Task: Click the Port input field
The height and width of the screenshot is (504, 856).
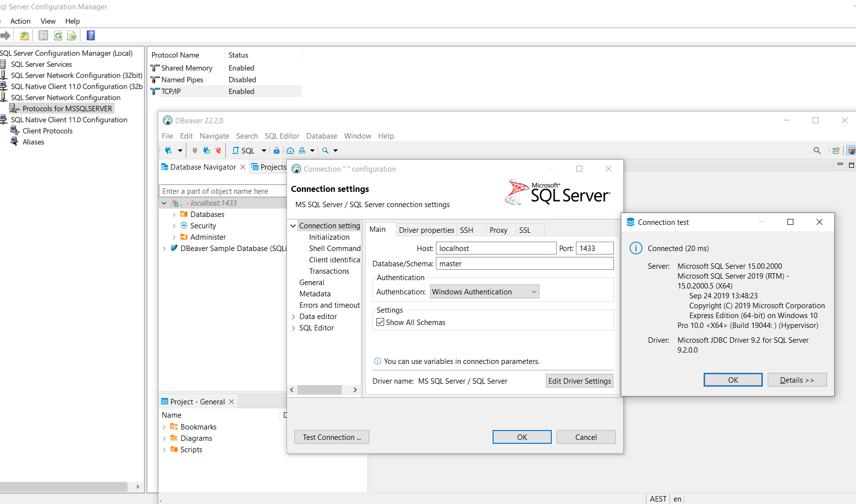Action: pos(595,249)
